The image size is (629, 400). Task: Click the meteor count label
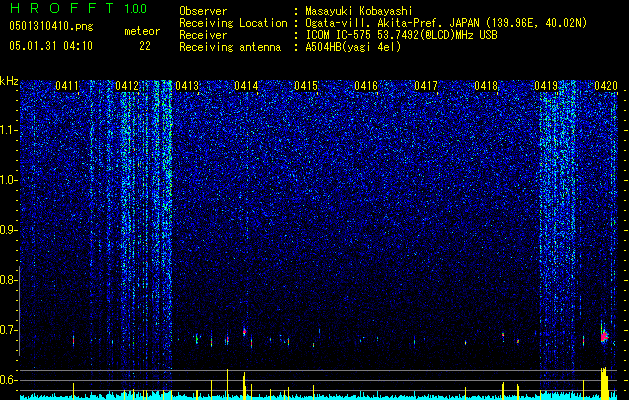(142, 31)
